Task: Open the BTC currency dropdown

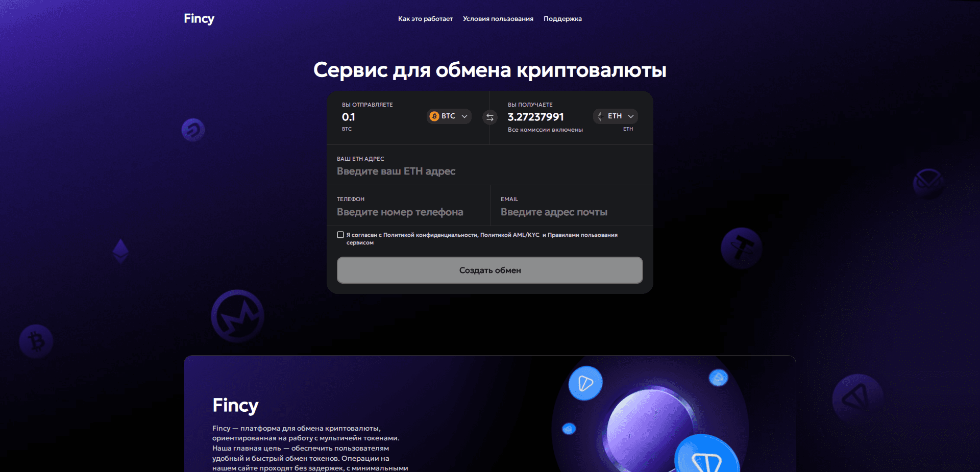Action: coord(449,116)
